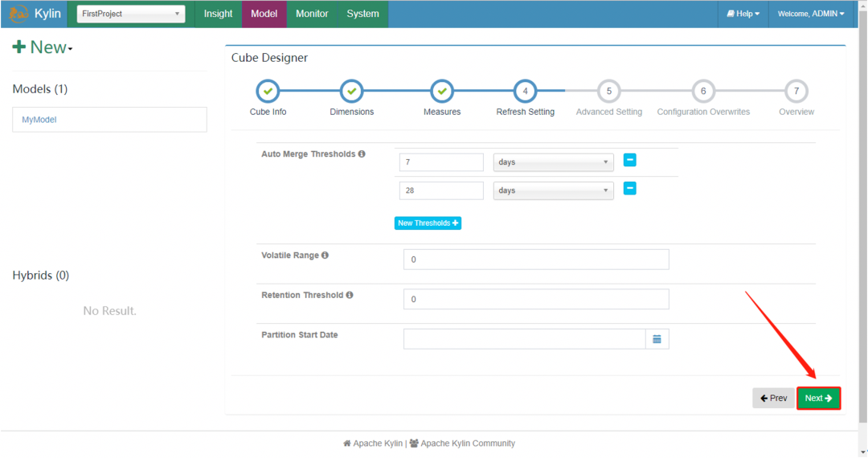This screenshot has width=868, height=458.
Task: Click the Retention Threshold input field
Action: click(536, 299)
